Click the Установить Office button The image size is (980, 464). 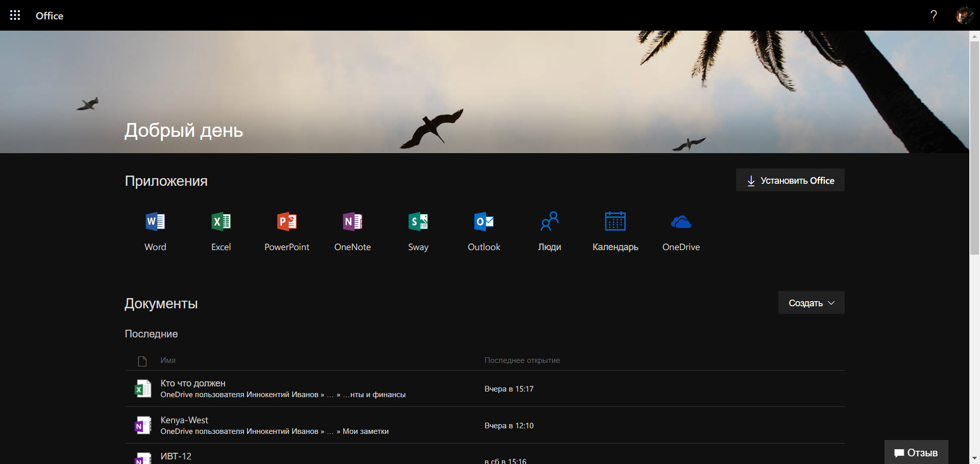tap(790, 180)
